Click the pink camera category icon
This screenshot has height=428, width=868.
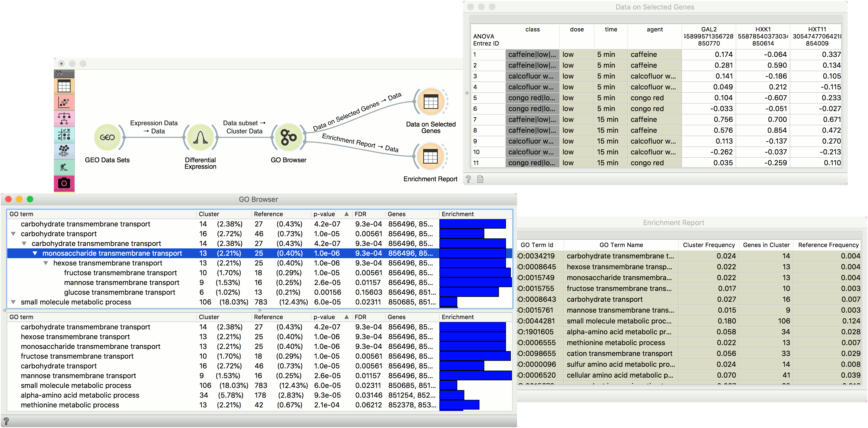pyautogui.click(x=64, y=183)
